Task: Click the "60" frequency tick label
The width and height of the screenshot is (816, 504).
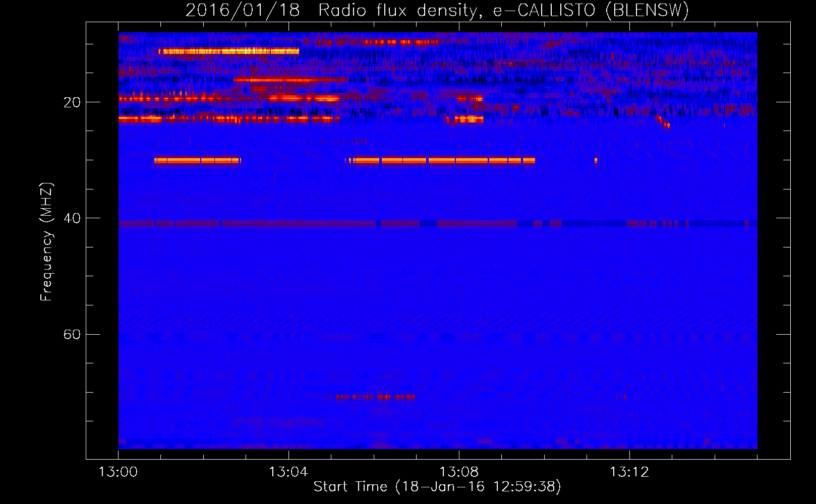Action: [72, 335]
